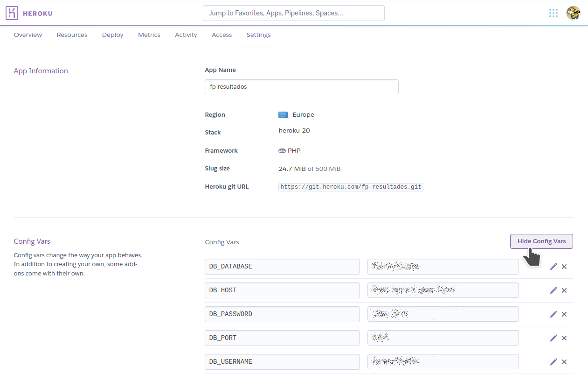The image size is (588, 374).
Task: Open the Overview tab
Action: click(28, 35)
